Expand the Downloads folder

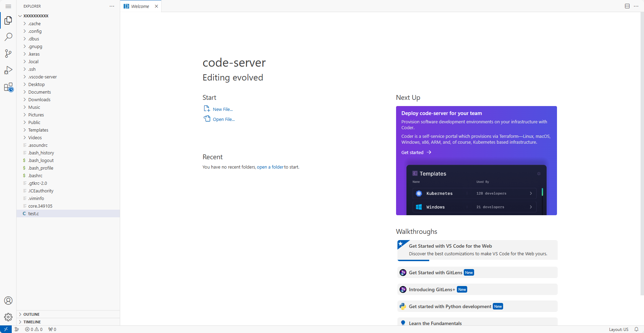pyautogui.click(x=68, y=99)
